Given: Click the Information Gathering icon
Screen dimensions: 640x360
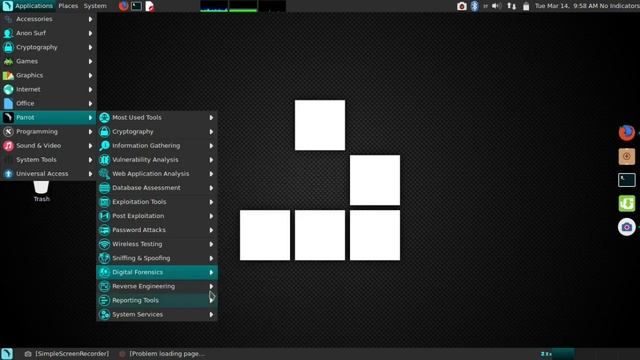Looking at the screenshot, I should (x=104, y=146).
